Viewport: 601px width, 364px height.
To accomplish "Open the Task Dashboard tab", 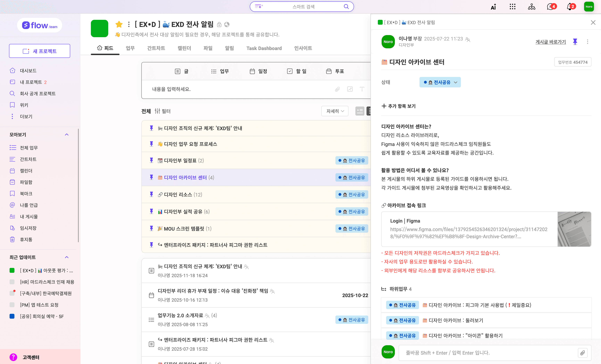I will point(264,48).
